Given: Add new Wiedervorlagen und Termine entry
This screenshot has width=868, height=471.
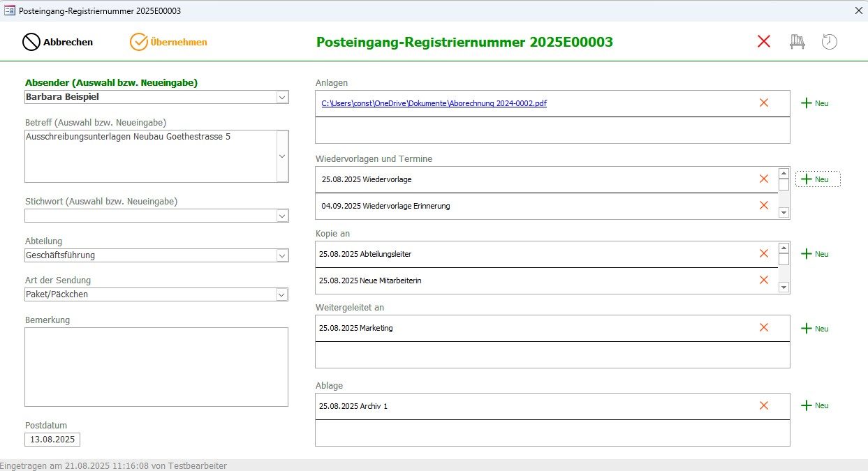Looking at the screenshot, I should [817, 179].
